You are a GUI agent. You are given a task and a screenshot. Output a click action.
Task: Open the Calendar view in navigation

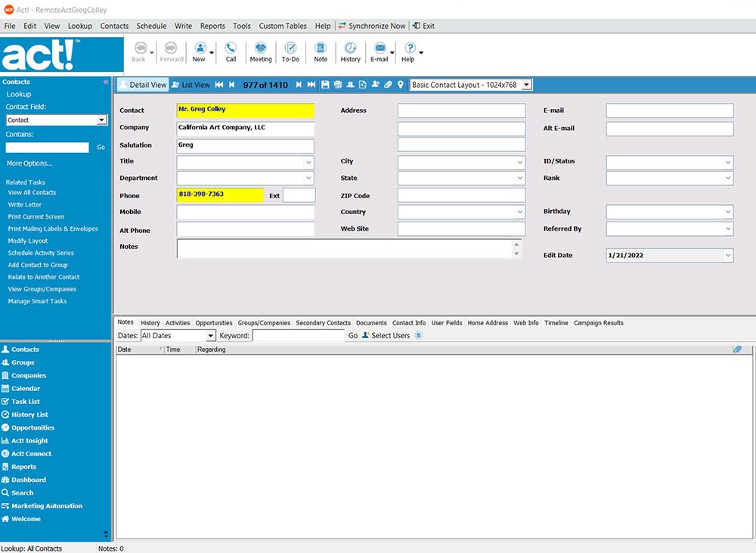coord(26,388)
